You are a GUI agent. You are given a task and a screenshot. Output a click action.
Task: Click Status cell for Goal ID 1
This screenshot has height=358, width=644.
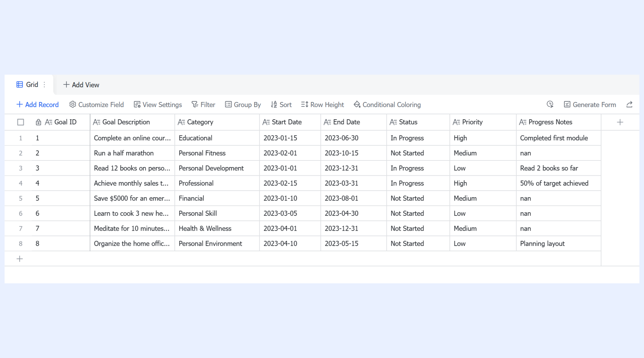tap(418, 138)
